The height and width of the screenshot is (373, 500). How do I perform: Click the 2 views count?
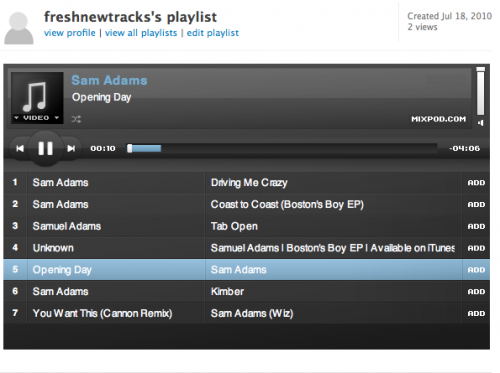click(422, 27)
